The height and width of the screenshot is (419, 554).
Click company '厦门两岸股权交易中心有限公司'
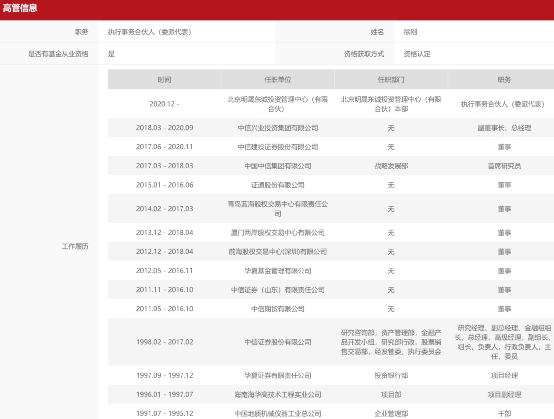278,232
